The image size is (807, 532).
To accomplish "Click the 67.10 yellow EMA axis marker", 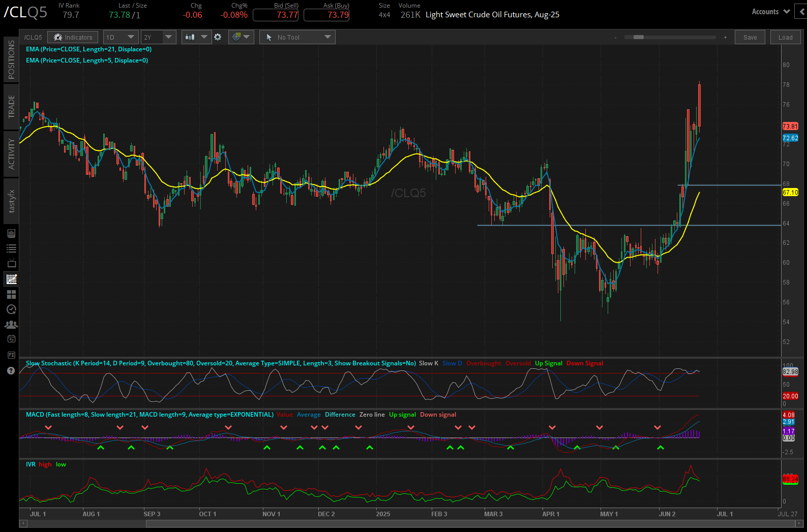I will (x=790, y=192).
